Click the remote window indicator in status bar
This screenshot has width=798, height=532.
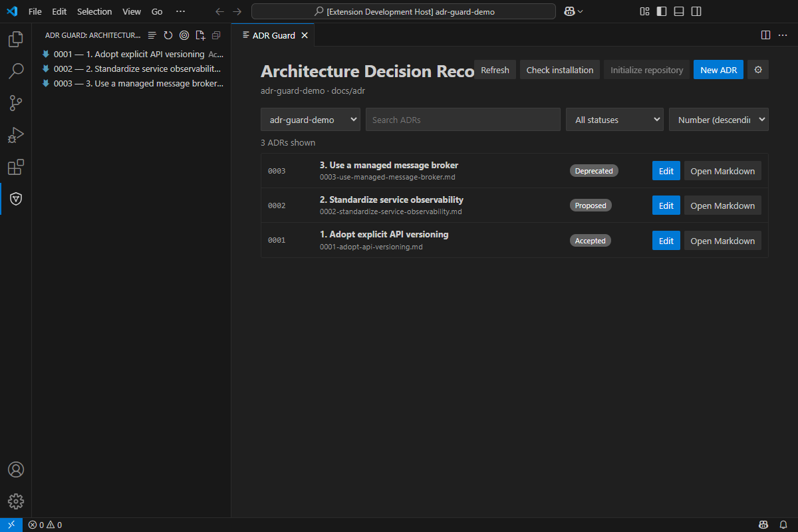coord(11,525)
